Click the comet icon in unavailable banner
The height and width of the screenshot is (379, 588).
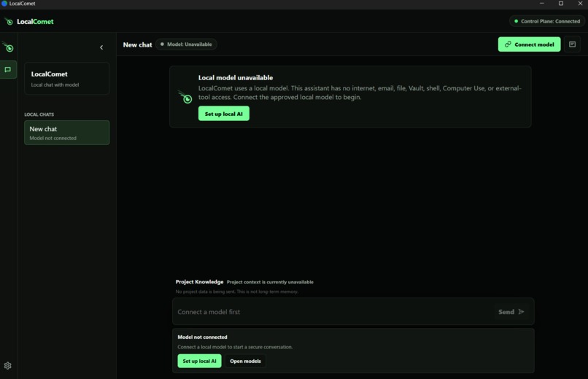click(x=185, y=97)
